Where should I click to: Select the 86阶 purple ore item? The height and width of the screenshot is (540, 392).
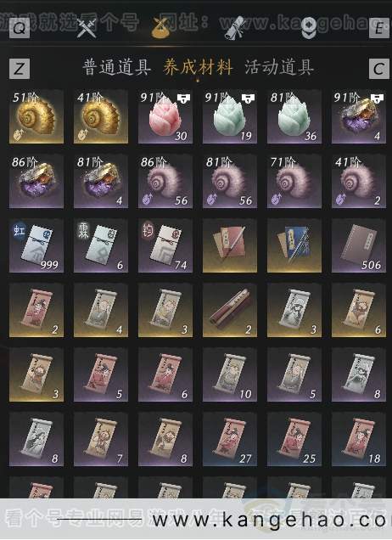[x=36, y=181]
